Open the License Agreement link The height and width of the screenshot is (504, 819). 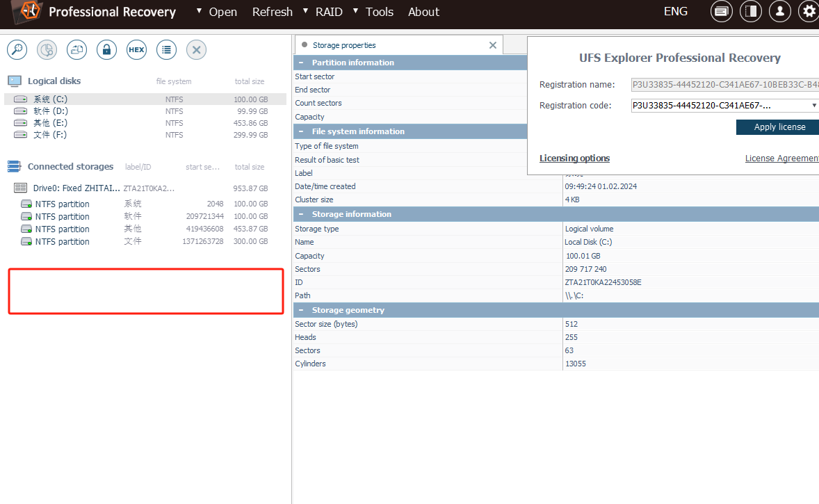[x=782, y=158]
